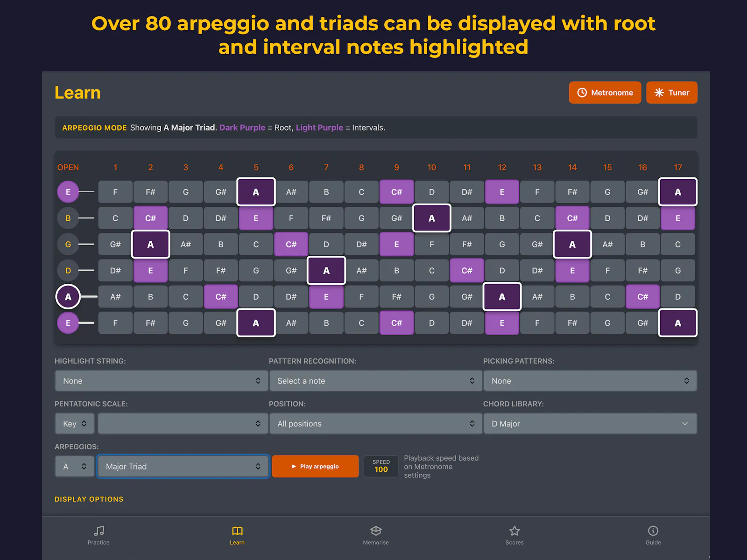
Task: Click root A at fret 17 on low E string
Action: 678,323
